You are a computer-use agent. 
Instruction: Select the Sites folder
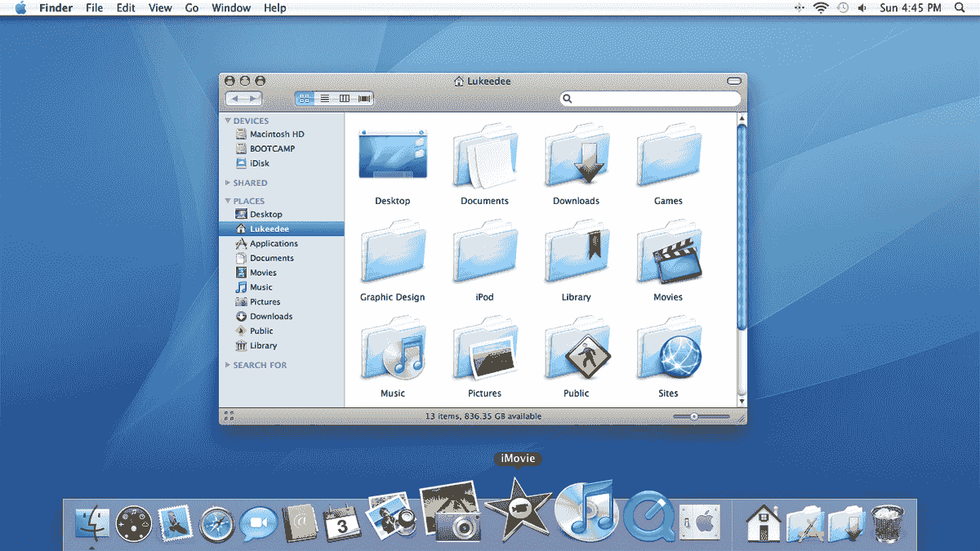(668, 349)
